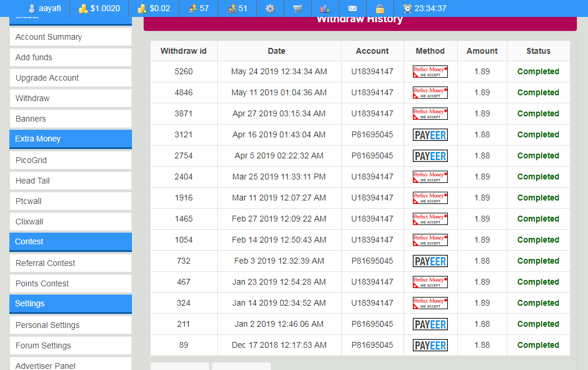Sort by Withdraw id column header
The image size is (588, 370).
coord(183,51)
